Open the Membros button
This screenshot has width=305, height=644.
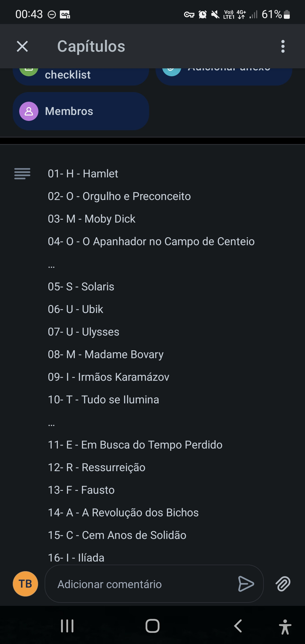point(81,111)
